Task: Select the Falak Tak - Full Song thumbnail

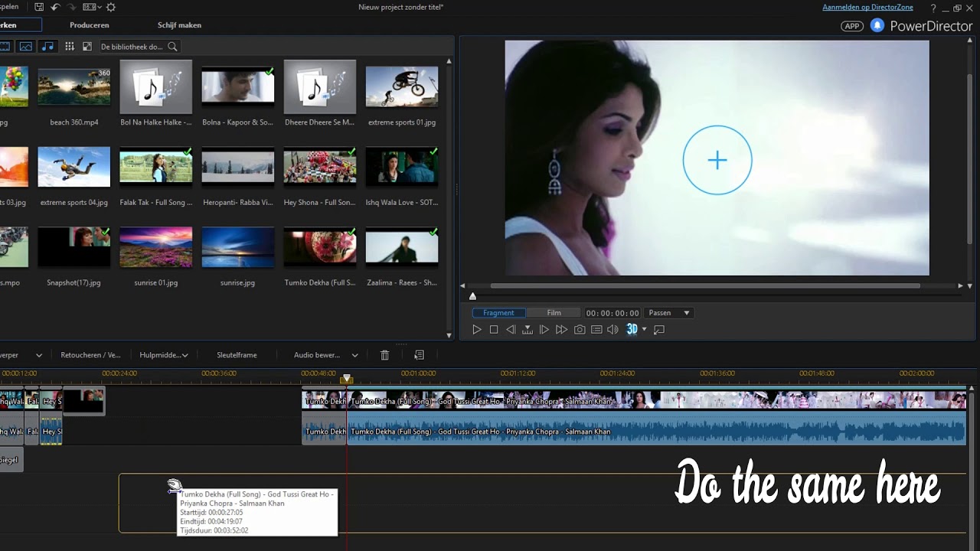Action: [156, 167]
